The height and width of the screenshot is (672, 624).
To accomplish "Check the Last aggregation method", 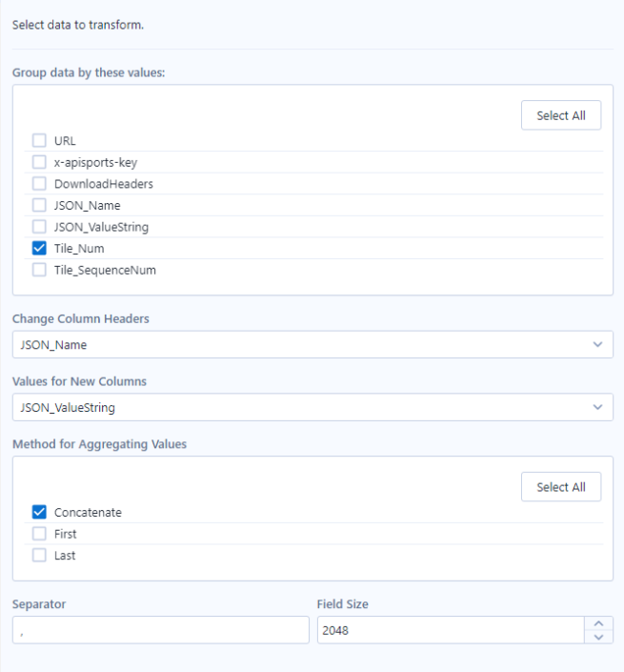I will click(x=39, y=555).
